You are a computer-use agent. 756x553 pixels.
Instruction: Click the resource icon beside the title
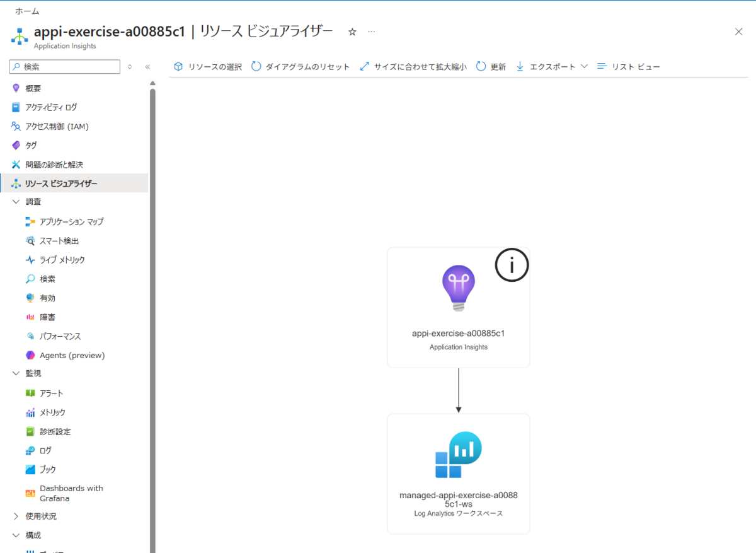[x=20, y=35]
